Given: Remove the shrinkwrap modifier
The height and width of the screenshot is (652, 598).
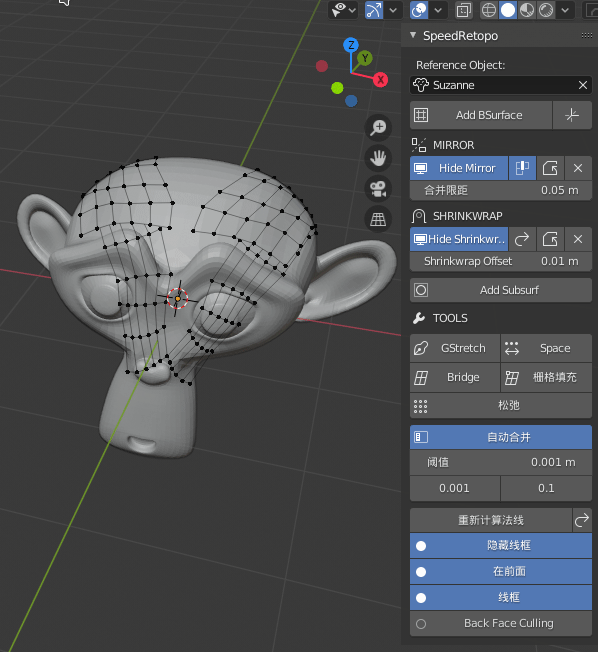Looking at the screenshot, I should point(578,239).
